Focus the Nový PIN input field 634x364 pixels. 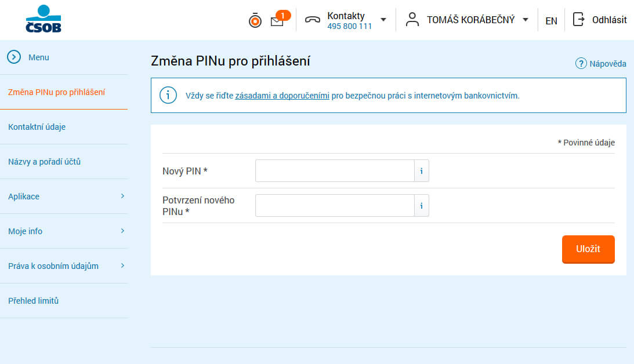point(334,171)
